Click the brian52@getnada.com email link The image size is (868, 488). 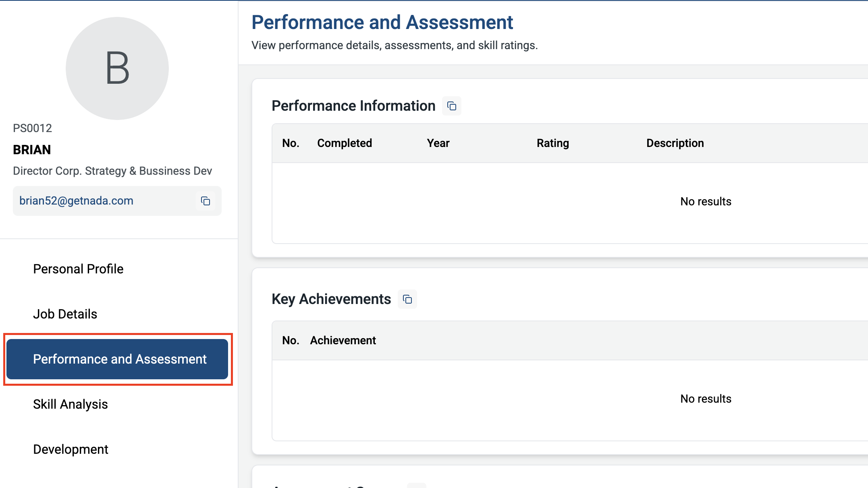(x=77, y=201)
